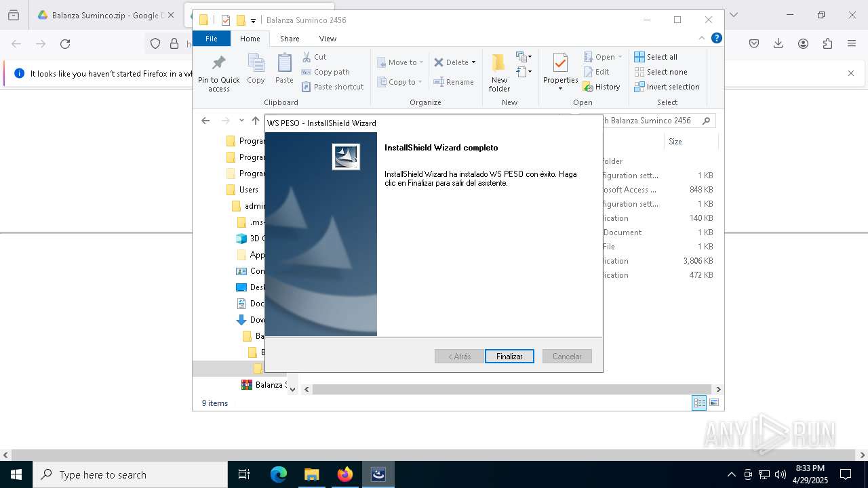The width and height of the screenshot is (868, 488).
Task: Click Edit in the Open group
Action: pos(596,72)
